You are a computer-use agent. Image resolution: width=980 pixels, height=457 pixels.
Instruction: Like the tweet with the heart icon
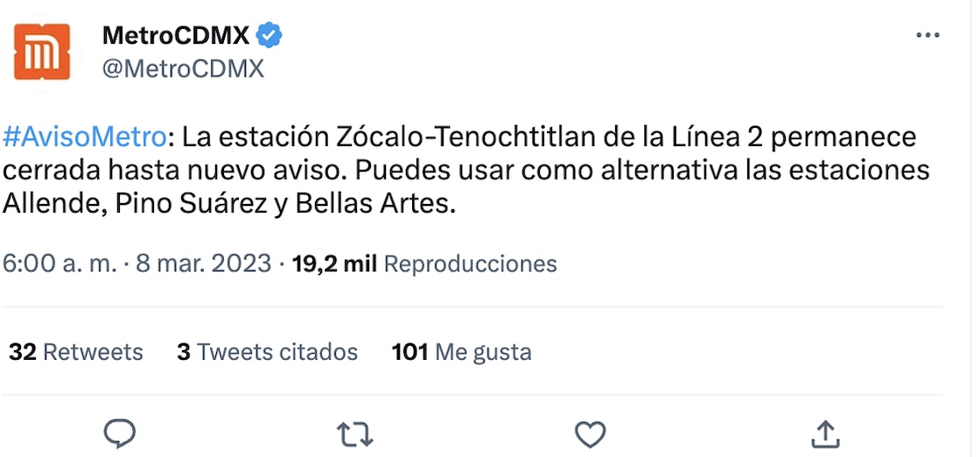tap(591, 432)
